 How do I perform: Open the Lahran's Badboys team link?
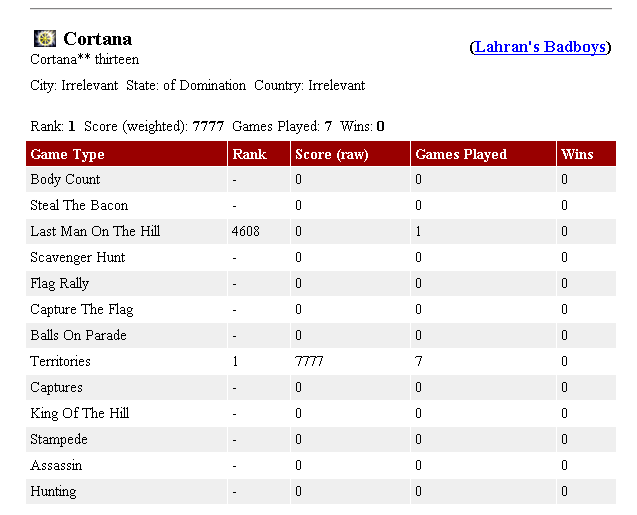tap(540, 47)
